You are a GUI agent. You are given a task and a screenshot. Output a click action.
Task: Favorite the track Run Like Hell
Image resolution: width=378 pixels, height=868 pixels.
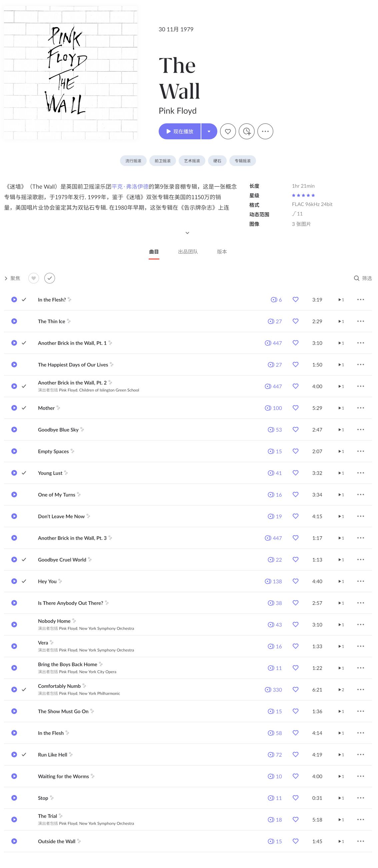point(295,754)
